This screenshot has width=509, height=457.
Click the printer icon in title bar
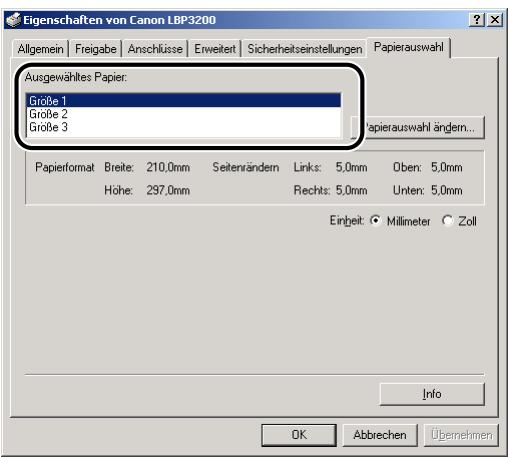13,20
